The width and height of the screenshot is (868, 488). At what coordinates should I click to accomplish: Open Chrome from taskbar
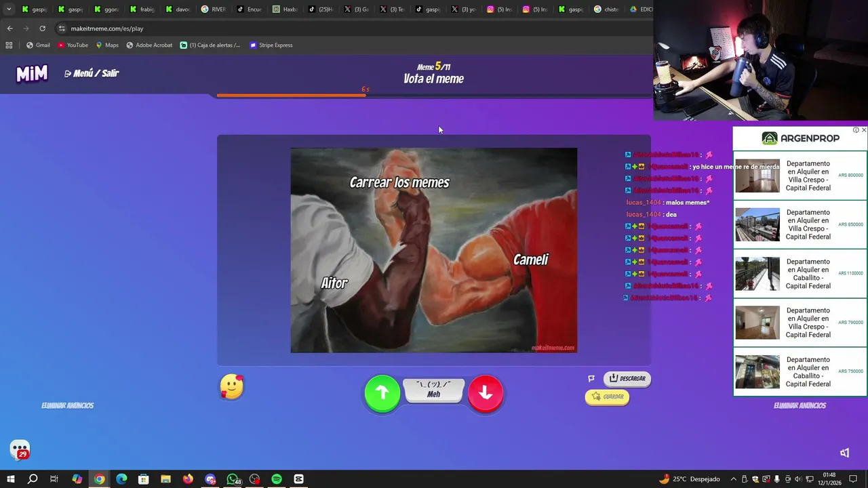coord(99,479)
